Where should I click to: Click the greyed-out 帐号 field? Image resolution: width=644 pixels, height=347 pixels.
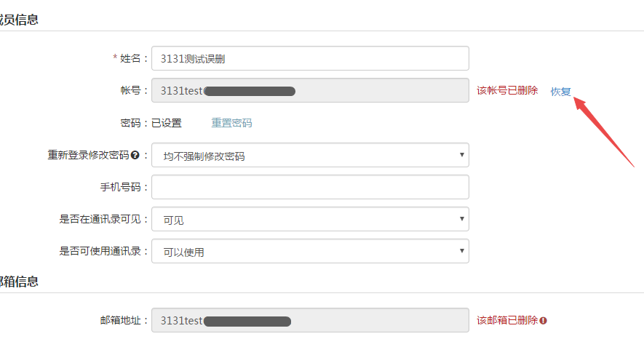pos(310,90)
